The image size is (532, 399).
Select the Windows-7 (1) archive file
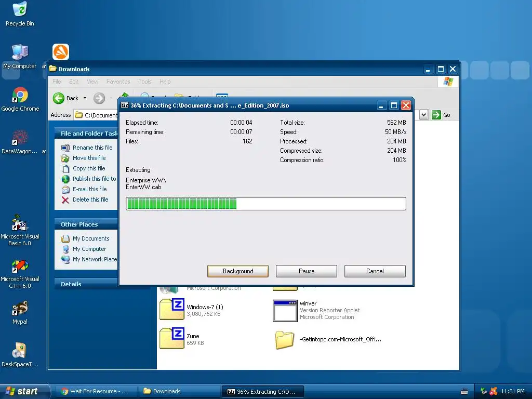point(192,310)
